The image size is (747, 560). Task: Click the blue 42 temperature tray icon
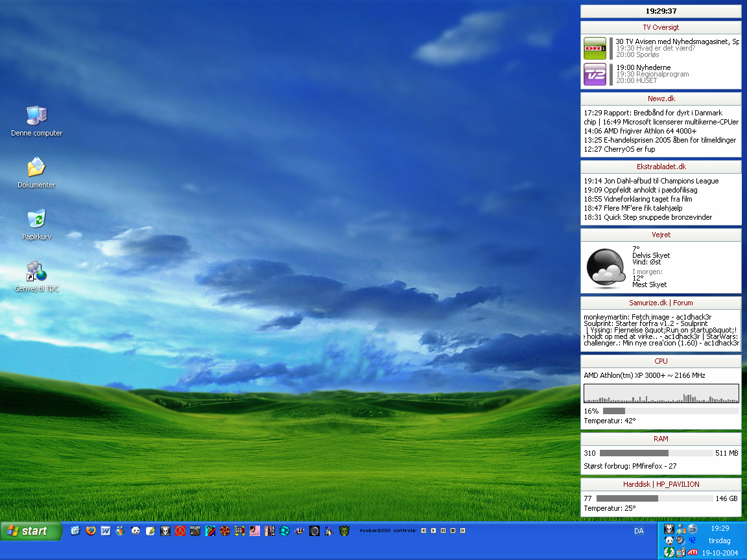tap(693, 541)
